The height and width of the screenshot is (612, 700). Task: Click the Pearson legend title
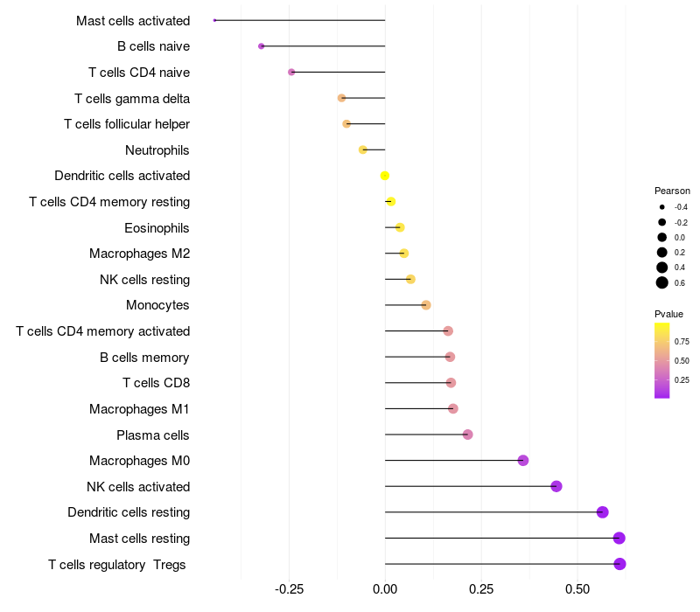coord(672,191)
